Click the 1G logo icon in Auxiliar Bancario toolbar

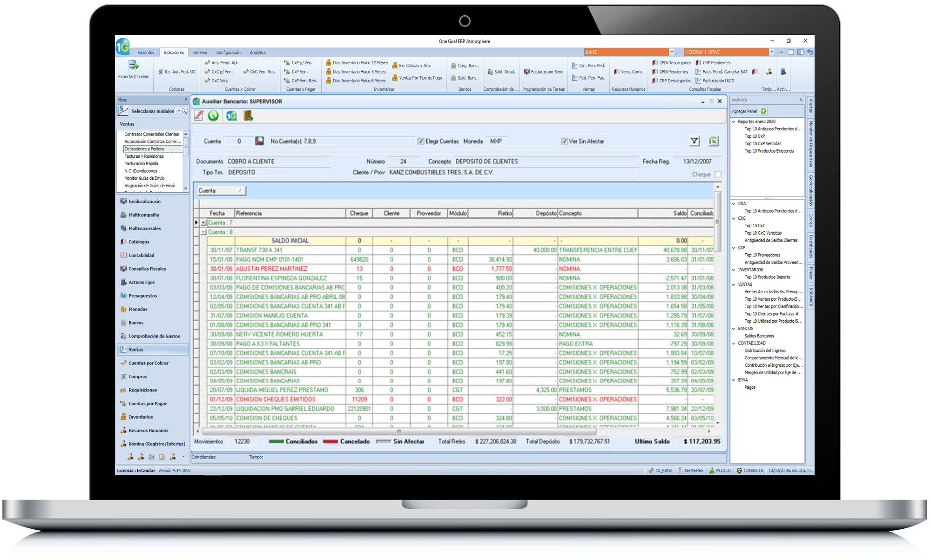[231, 115]
